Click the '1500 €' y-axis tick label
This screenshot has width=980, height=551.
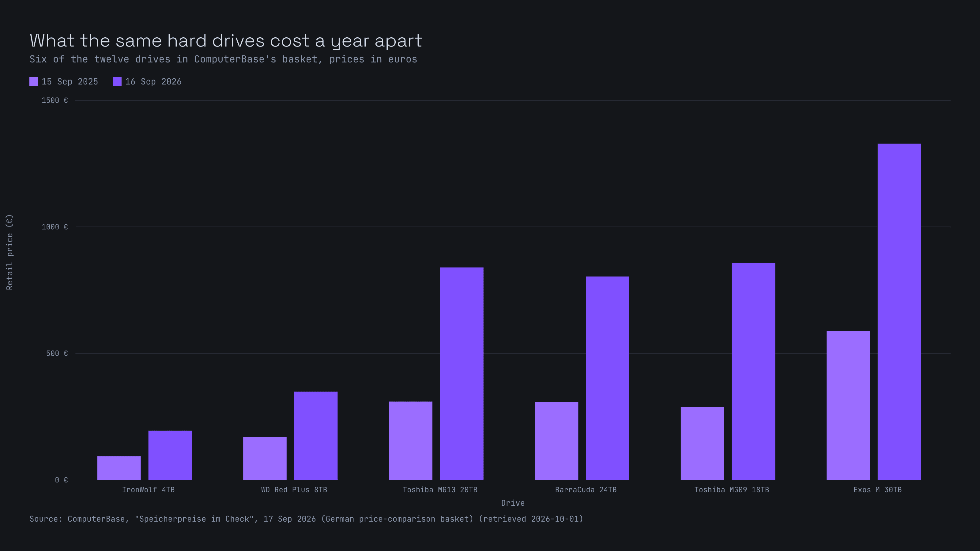[x=55, y=100]
